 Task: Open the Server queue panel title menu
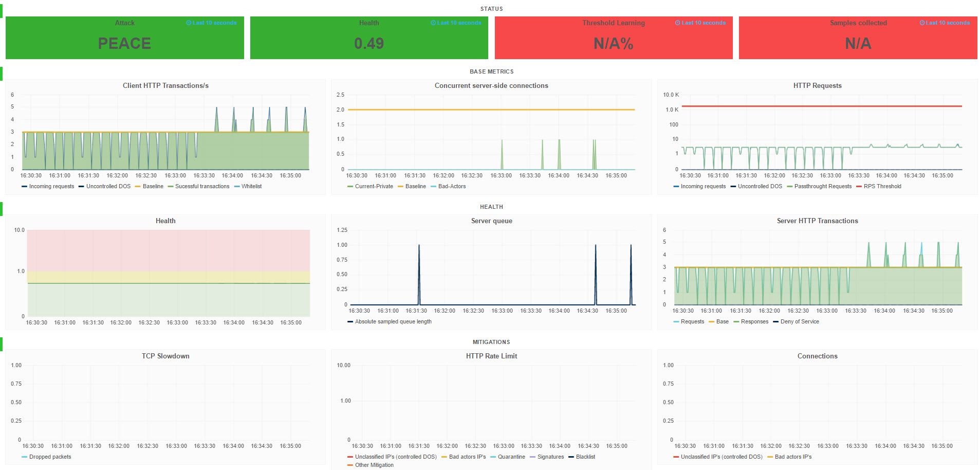[491, 221]
